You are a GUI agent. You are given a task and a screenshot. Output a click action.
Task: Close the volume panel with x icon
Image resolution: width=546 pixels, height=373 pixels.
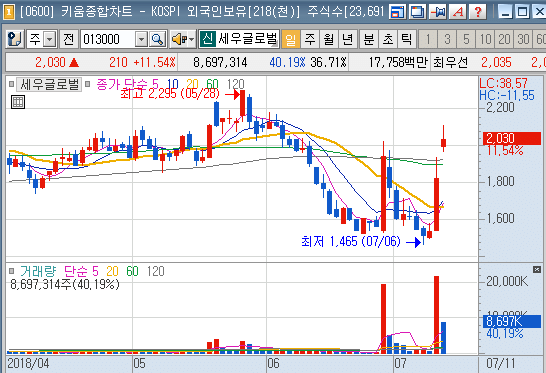[x=537, y=269]
